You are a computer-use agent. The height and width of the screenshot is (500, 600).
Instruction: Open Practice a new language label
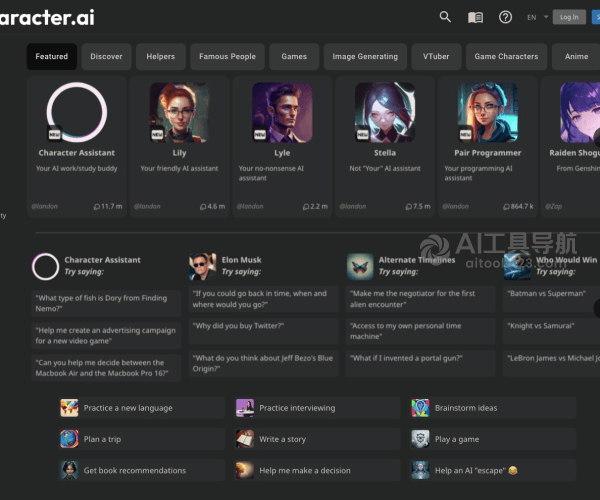pos(128,408)
